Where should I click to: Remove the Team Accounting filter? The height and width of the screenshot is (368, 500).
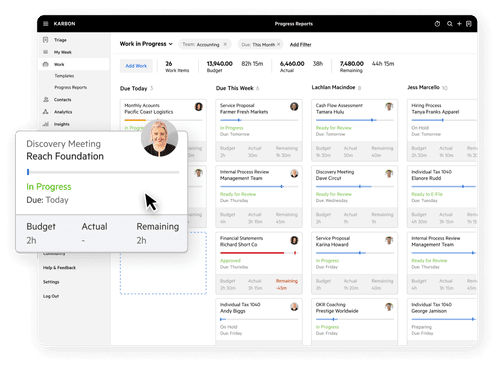(225, 44)
